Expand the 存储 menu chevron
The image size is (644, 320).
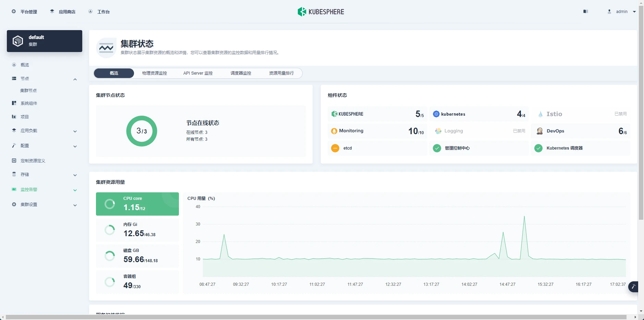click(75, 175)
